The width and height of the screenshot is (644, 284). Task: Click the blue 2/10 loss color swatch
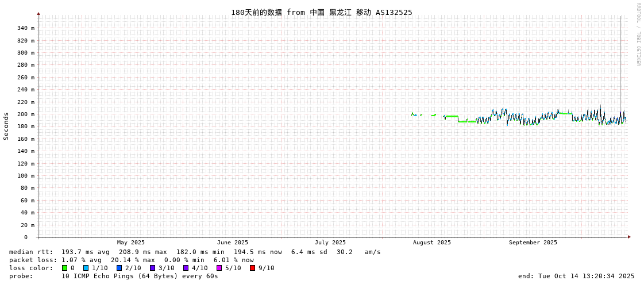(x=119, y=268)
